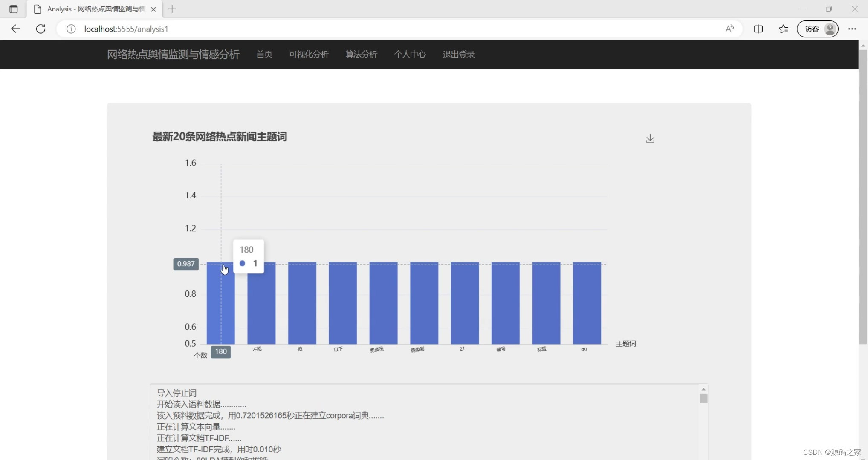View site information icon
Viewport: 868px width, 460px height.
click(x=71, y=29)
